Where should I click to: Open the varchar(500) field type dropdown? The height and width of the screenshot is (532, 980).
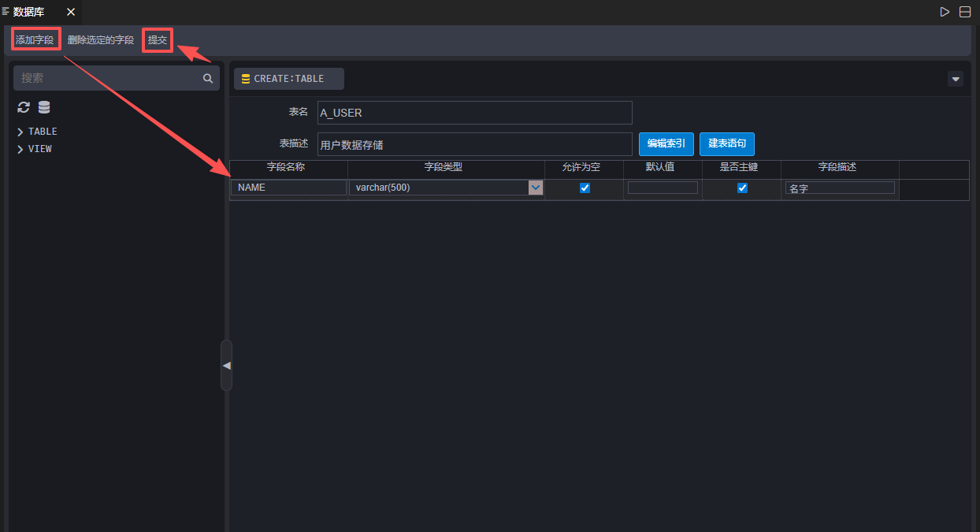click(x=536, y=188)
